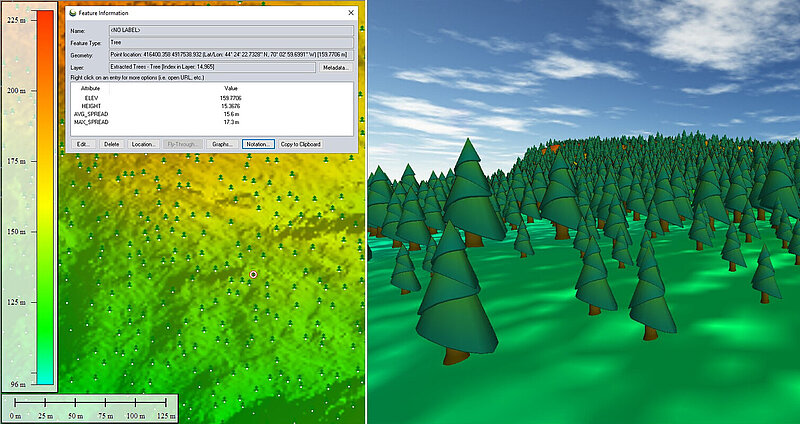Select the HEIGHT attribute row
The height and width of the screenshot is (424, 800).
(91, 105)
